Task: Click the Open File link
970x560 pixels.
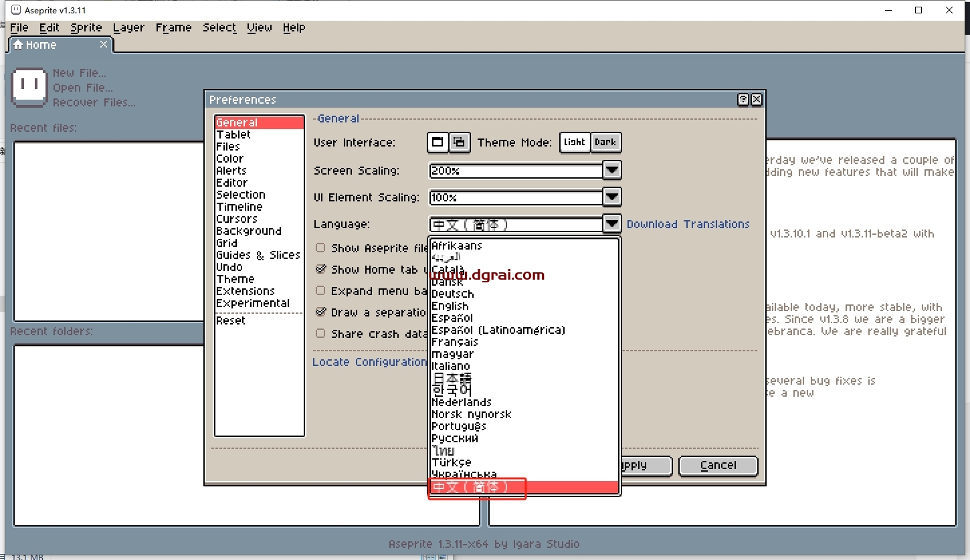Action: click(x=83, y=88)
